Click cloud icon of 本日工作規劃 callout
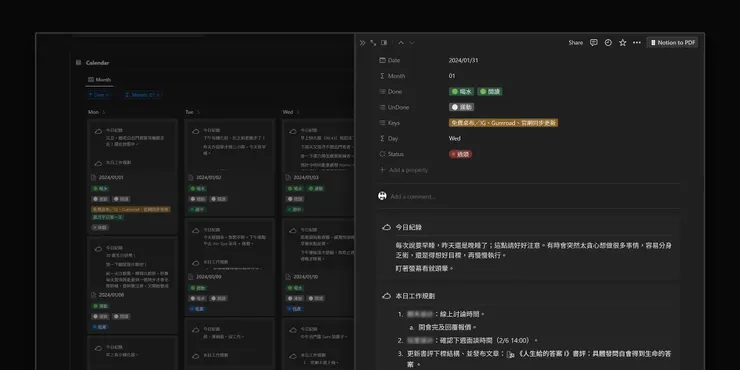The image size is (740, 370). tap(387, 296)
